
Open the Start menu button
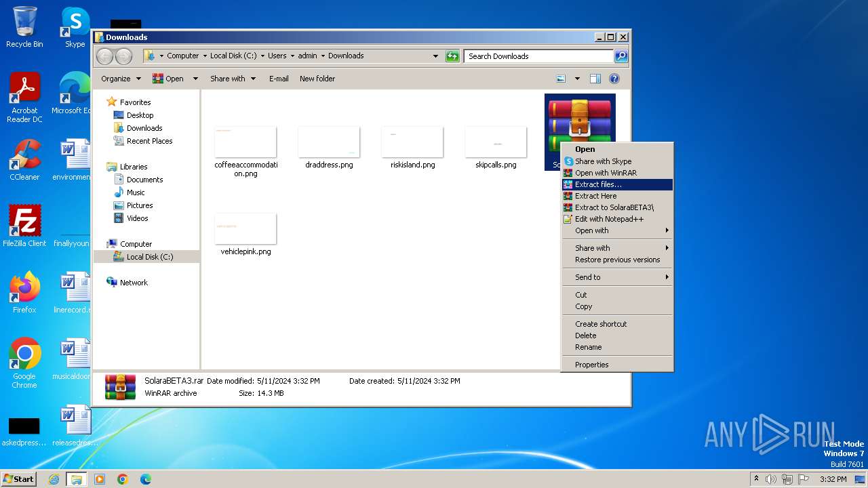[18, 479]
